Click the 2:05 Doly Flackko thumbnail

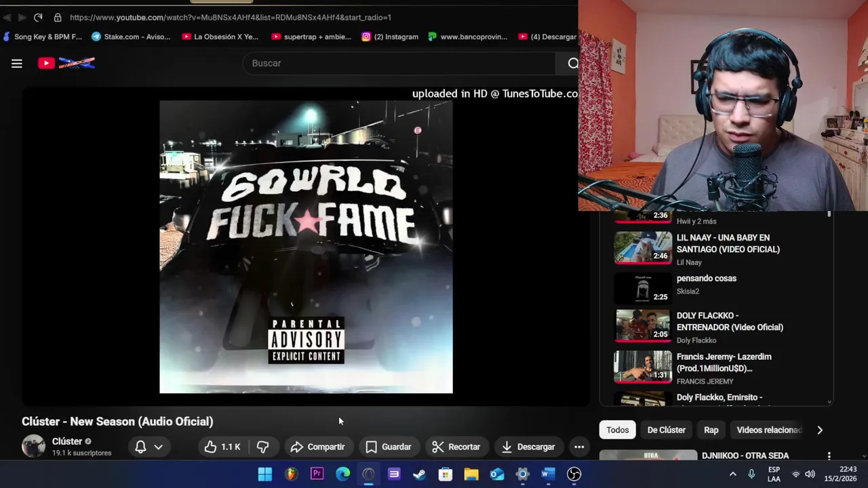(643, 326)
